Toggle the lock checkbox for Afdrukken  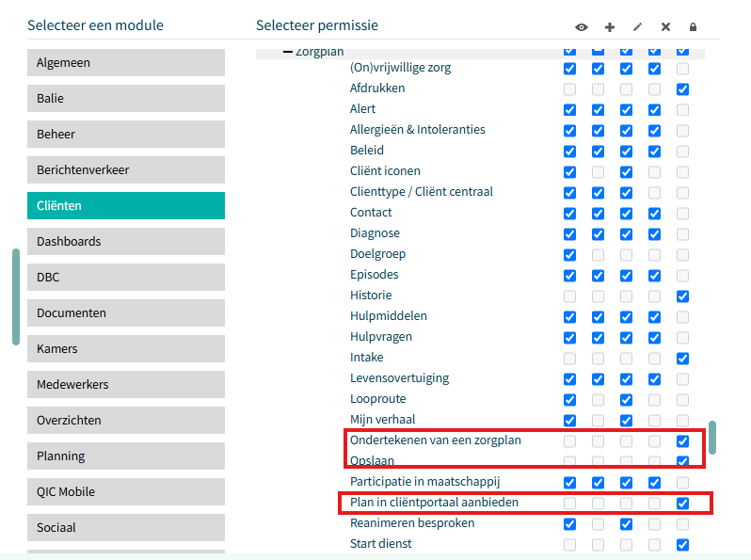tap(682, 89)
